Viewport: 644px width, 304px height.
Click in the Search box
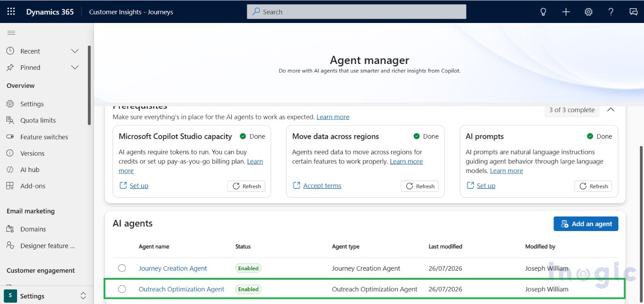tap(357, 12)
